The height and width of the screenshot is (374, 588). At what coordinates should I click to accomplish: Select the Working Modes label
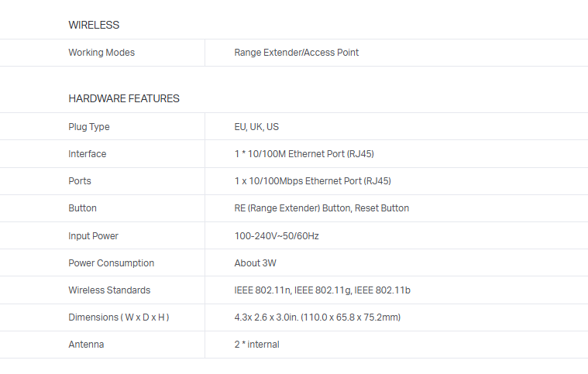pos(101,53)
